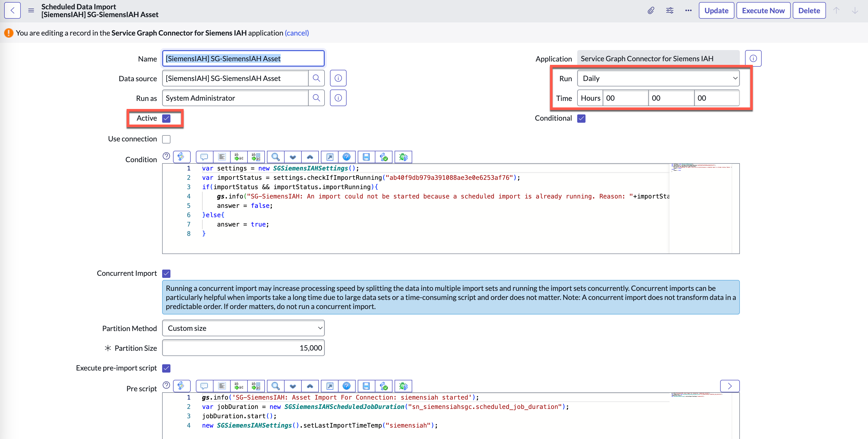The width and height of the screenshot is (868, 439).
Task: Open search in Condition script toolbar
Action: coord(276,157)
